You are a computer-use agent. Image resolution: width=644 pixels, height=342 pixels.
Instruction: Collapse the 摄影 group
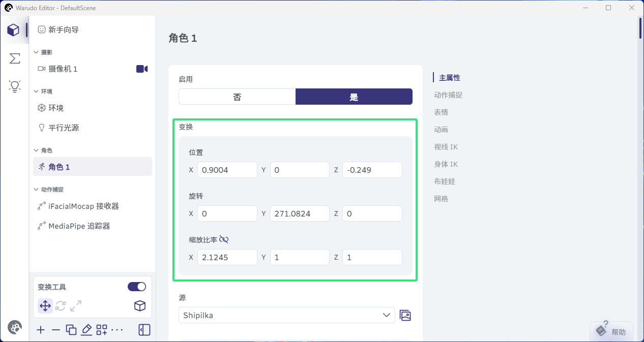point(43,52)
